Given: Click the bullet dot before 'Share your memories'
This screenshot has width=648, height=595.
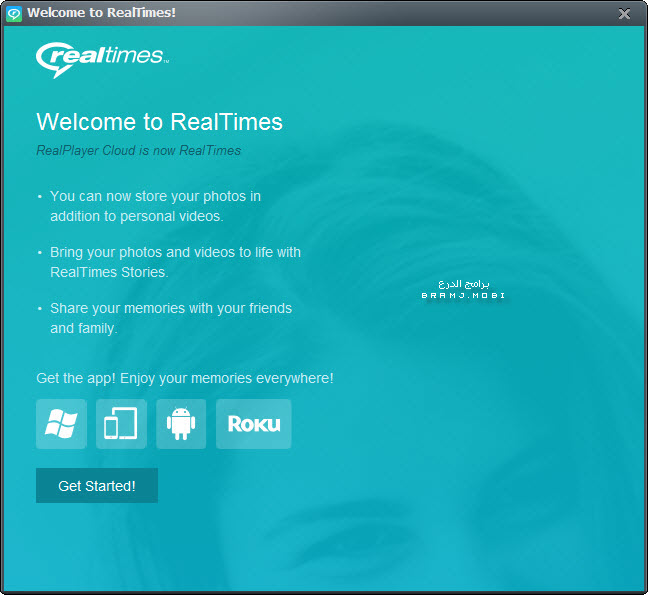Looking at the screenshot, I should (40, 309).
